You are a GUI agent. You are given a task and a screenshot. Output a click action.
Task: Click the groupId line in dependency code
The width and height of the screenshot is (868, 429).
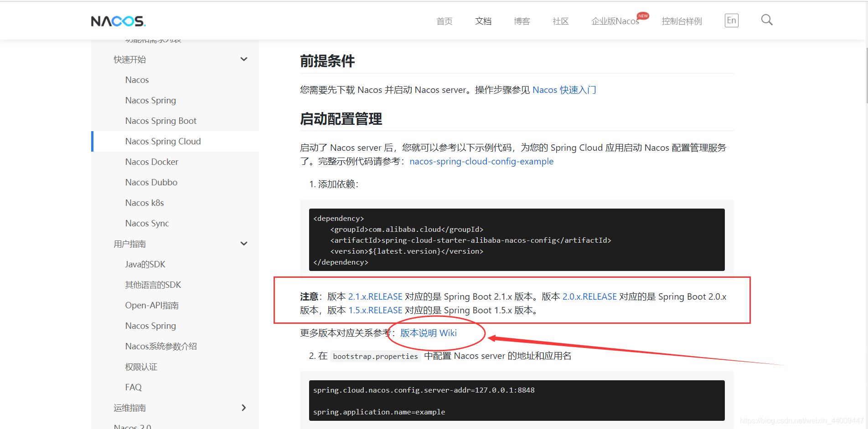pyautogui.click(x=407, y=229)
